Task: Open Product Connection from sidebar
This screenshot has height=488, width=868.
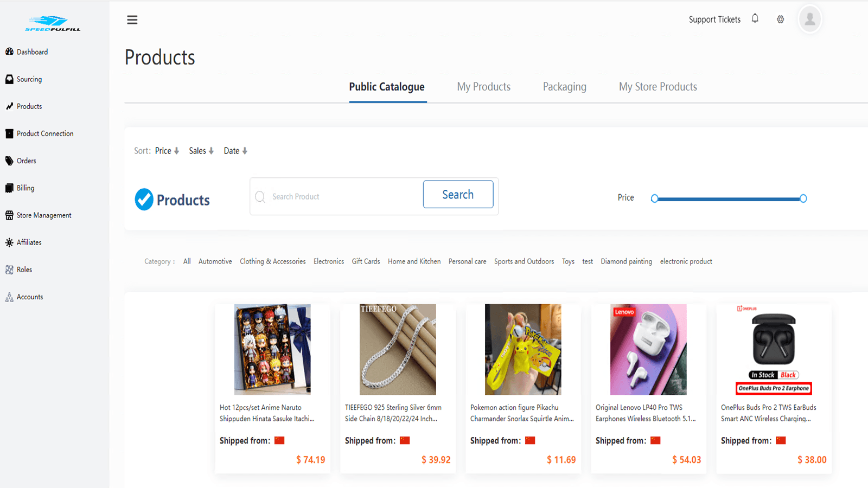Action: pos(9,133)
